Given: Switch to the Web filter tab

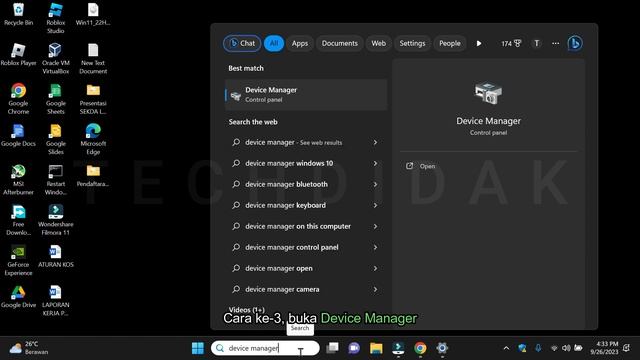Looking at the screenshot, I should 378,43.
